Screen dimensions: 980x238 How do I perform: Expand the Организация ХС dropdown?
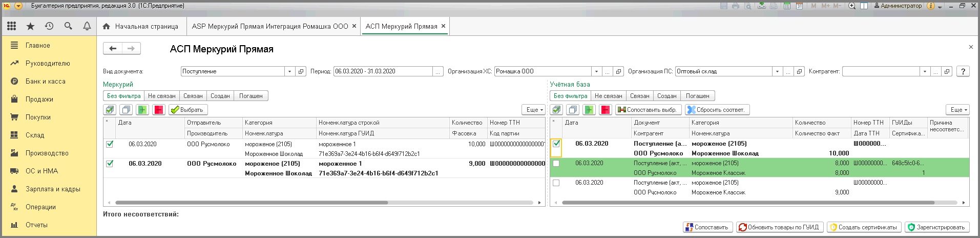pyautogui.click(x=596, y=71)
